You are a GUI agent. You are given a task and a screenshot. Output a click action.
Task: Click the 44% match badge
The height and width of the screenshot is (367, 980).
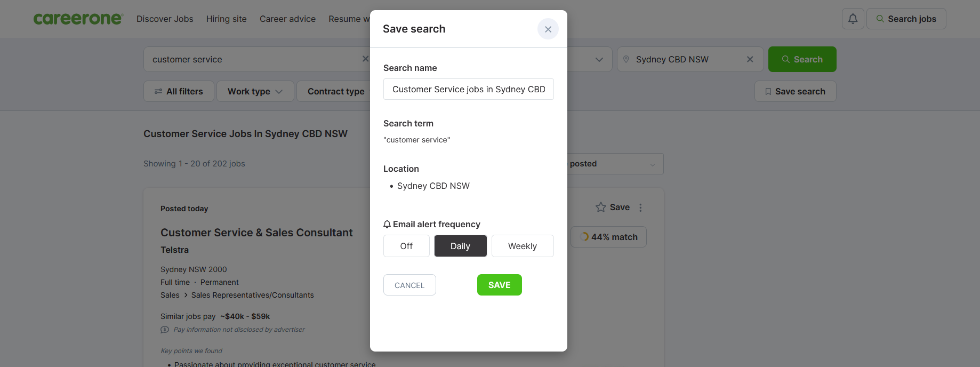[x=608, y=237]
